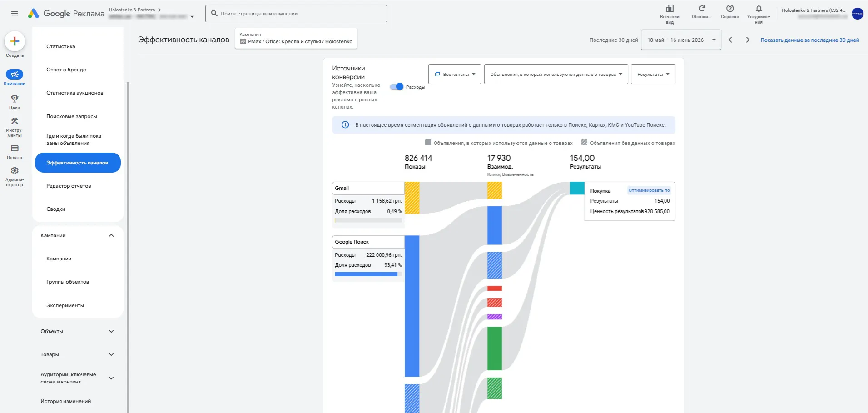868x413 pixels.
Task: Focus the page or campaign search field
Action: [296, 14]
